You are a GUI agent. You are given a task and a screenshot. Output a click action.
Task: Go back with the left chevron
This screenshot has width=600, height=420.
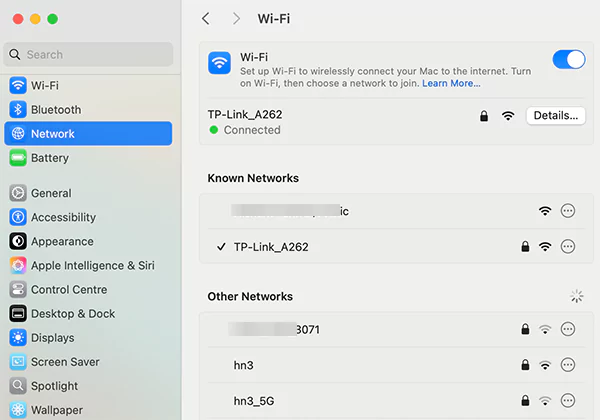206,18
